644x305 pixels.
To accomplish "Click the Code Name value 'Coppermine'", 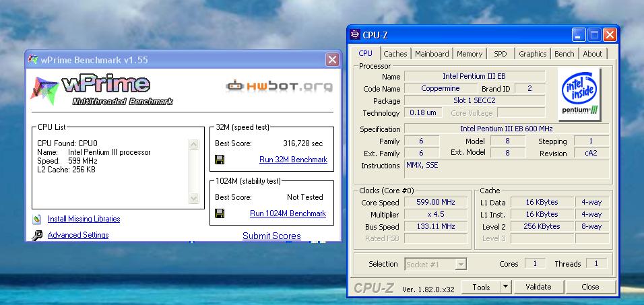I will click(x=441, y=89).
